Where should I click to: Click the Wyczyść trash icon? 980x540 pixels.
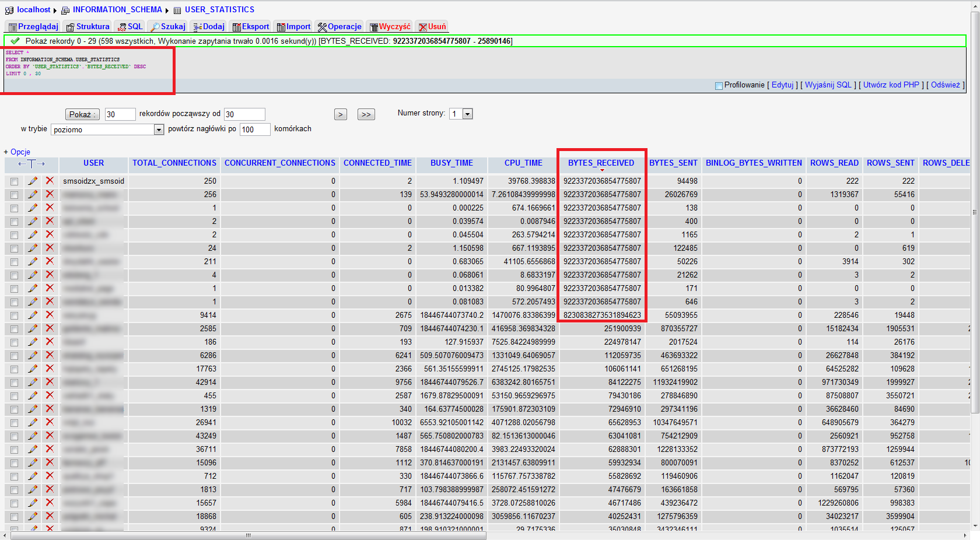point(374,27)
